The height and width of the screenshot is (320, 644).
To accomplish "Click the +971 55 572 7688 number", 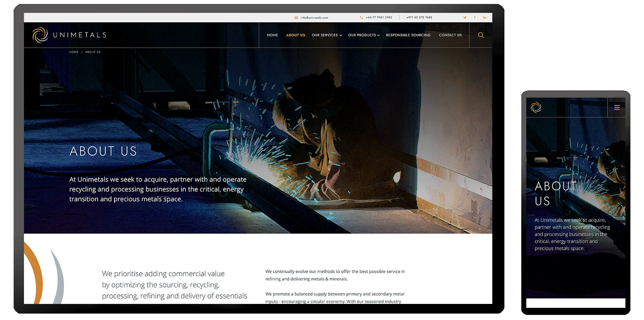I will [419, 18].
